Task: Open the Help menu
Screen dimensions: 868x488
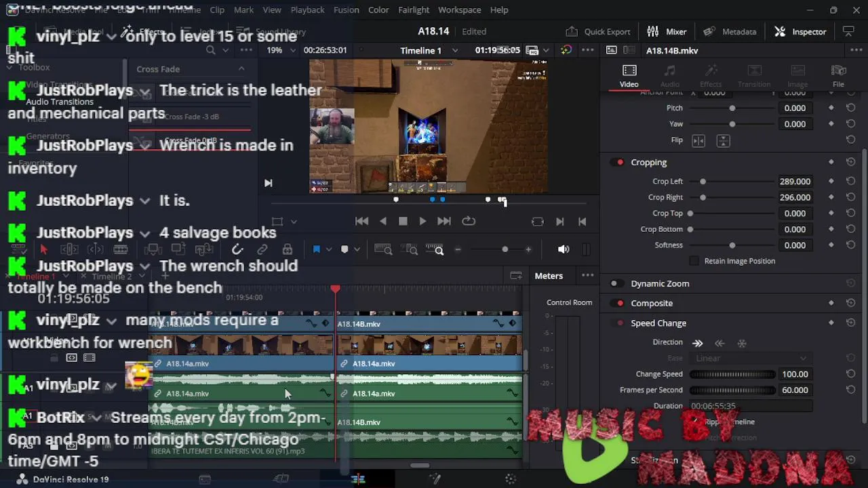Action: [499, 9]
